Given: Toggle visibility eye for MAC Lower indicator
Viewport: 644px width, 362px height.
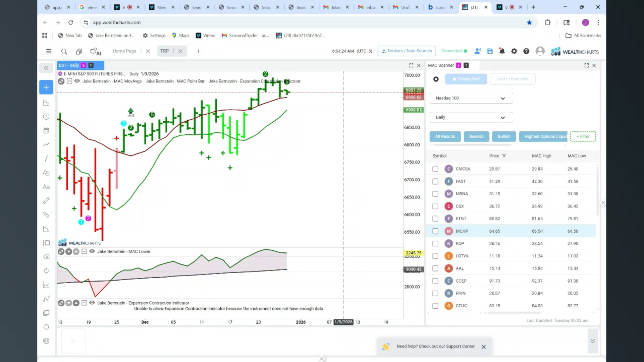Looking at the screenshot, I should click(92, 251).
